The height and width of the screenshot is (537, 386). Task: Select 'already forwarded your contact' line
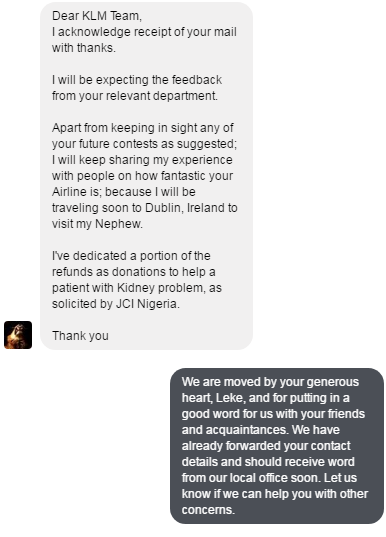coord(266,446)
